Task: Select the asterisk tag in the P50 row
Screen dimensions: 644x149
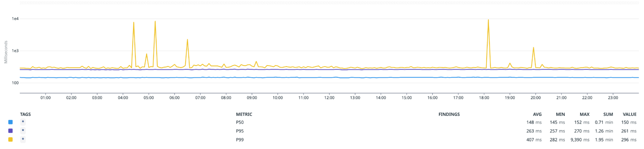Action: 23,122
